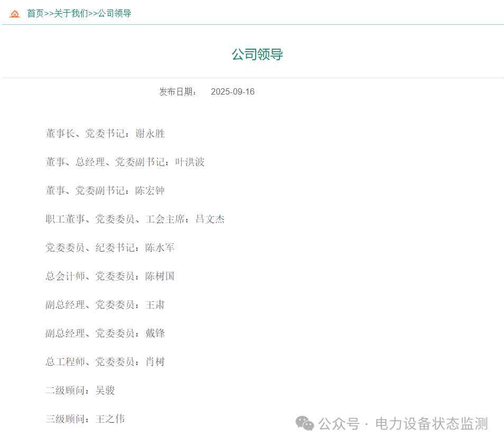Click the 董事长、党委书记 谢永胜 line

coord(105,134)
